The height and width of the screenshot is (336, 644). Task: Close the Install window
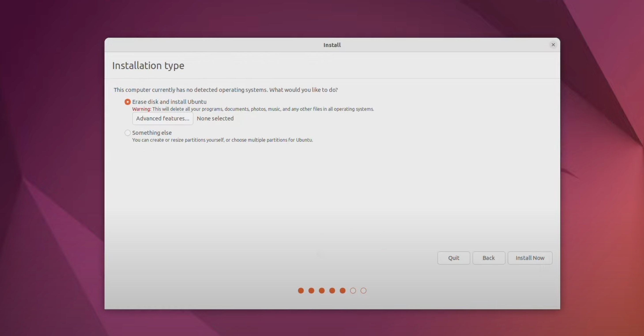tap(553, 45)
